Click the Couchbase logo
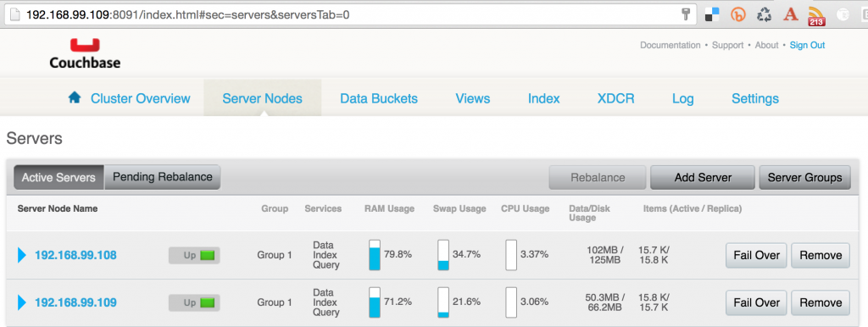 [x=85, y=53]
